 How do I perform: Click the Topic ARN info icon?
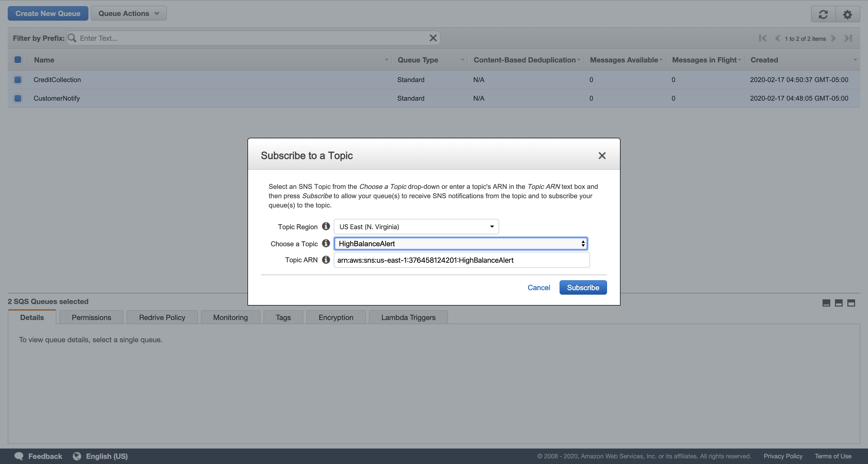tap(326, 260)
